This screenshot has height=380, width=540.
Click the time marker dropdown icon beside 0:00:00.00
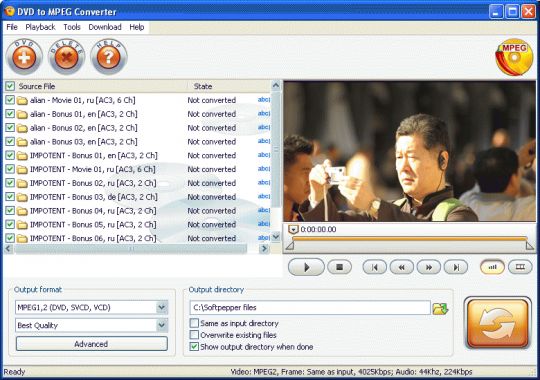293,229
